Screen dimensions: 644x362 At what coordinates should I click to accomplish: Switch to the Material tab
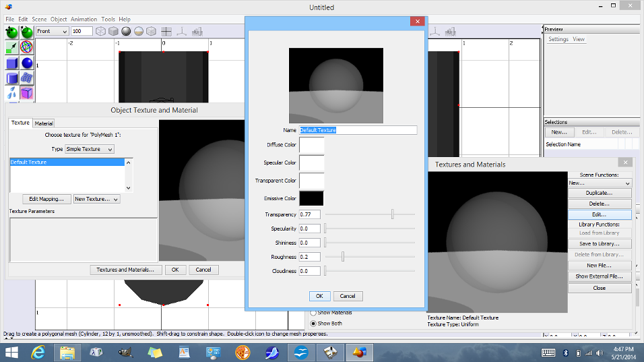(x=44, y=123)
